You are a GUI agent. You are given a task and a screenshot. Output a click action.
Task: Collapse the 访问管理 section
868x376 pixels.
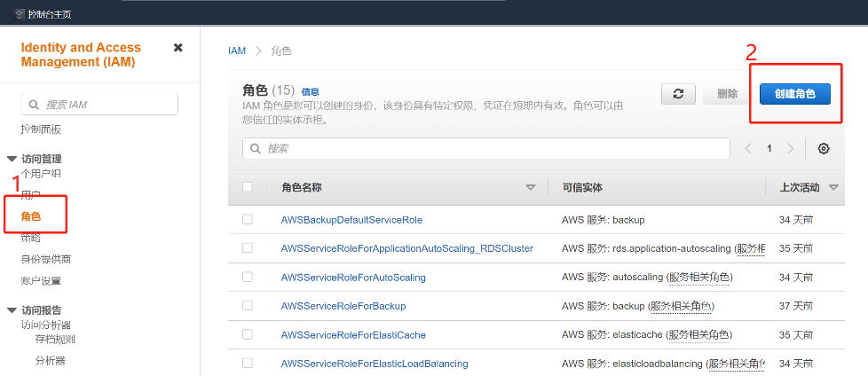12,160
